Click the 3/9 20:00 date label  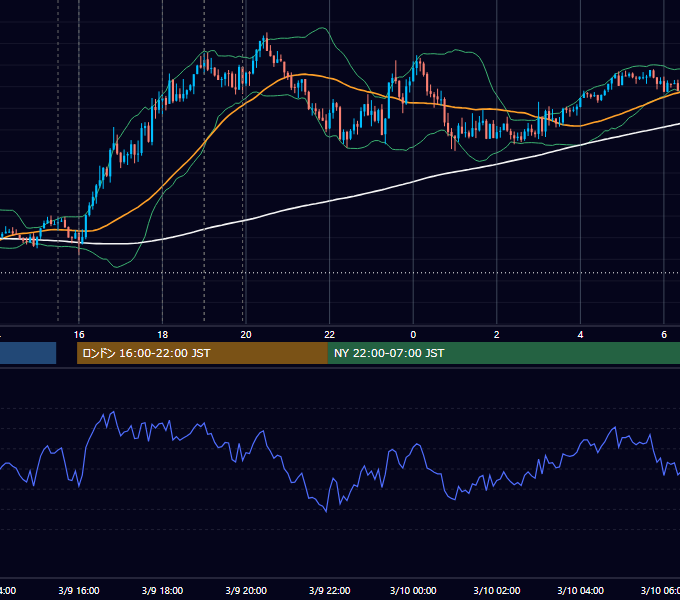246,590
